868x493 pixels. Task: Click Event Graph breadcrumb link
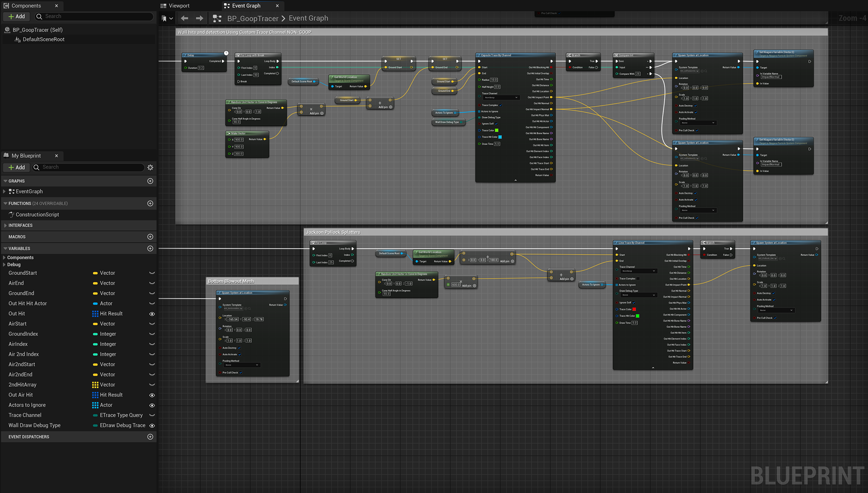[308, 18]
